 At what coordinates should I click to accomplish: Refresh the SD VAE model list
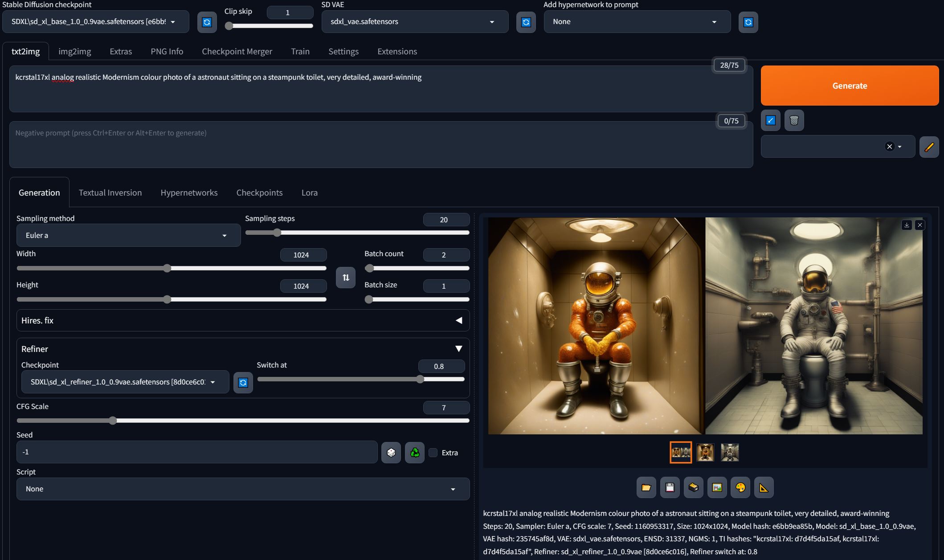[x=526, y=21]
